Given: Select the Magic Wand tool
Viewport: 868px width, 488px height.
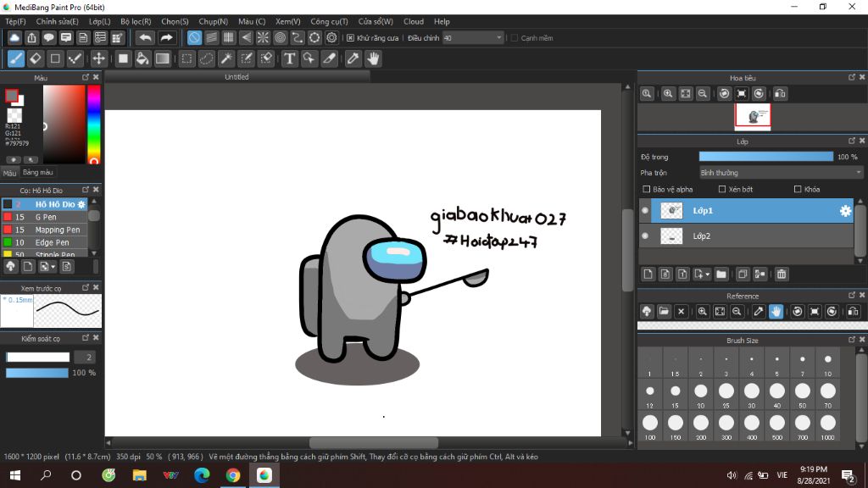Looking at the screenshot, I should [226, 58].
